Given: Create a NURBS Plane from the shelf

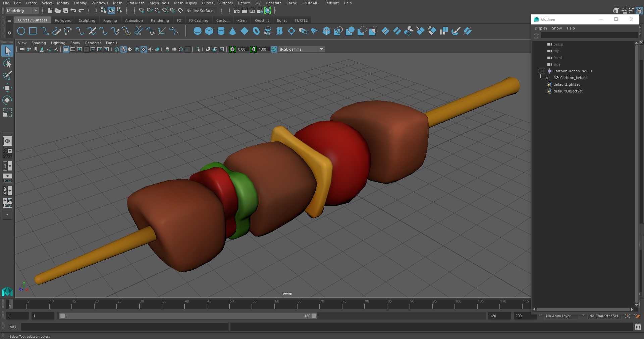Looking at the screenshot, I should [245, 31].
